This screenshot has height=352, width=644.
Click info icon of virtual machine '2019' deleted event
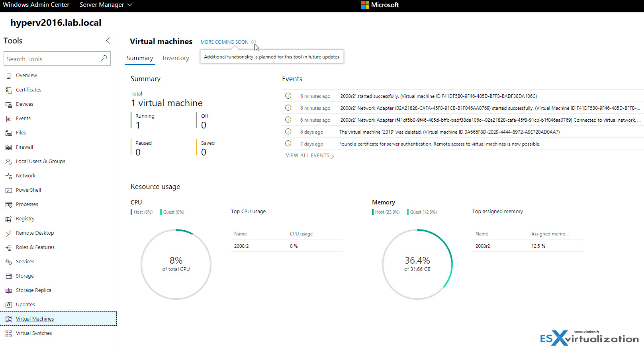tap(288, 132)
